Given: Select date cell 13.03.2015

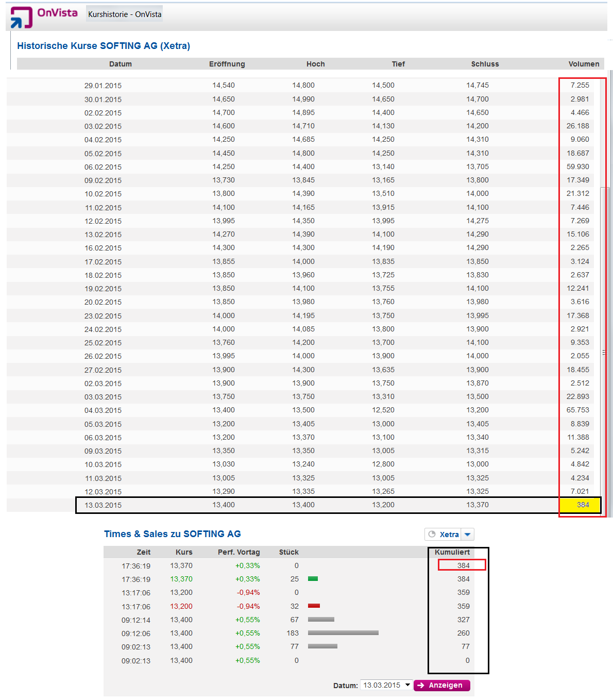Looking at the screenshot, I should click(x=103, y=505).
